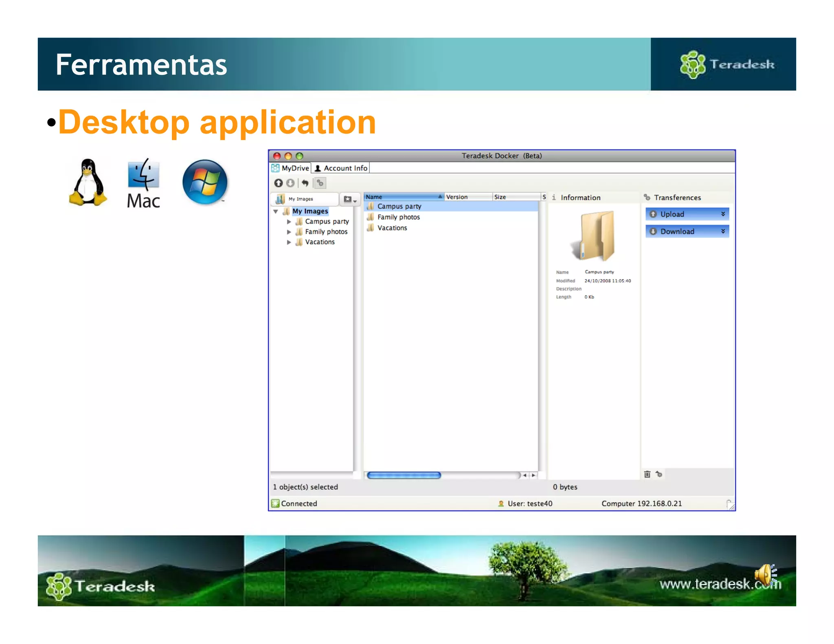Select Vacations row in file list
834x644 pixels.
pyautogui.click(x=451, y=228)
